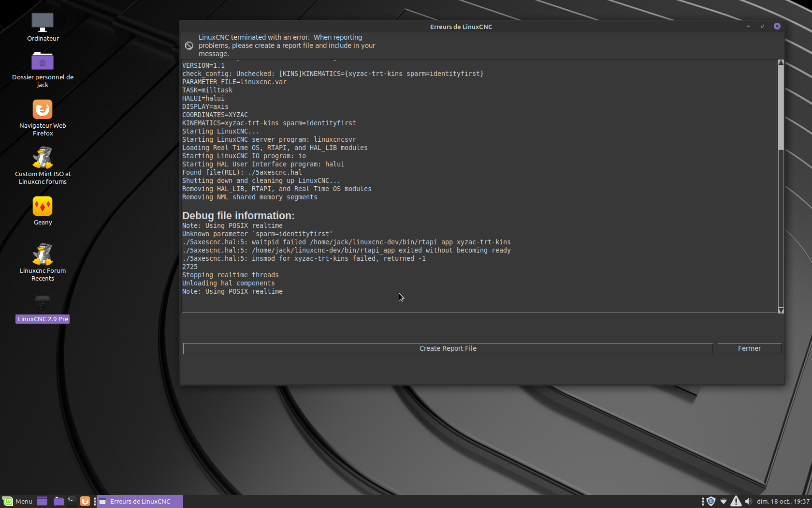The image size is (812, 508).
Task: Click 'Loading Real Time OS, RTAPI' line
Action: coord(275,148)
